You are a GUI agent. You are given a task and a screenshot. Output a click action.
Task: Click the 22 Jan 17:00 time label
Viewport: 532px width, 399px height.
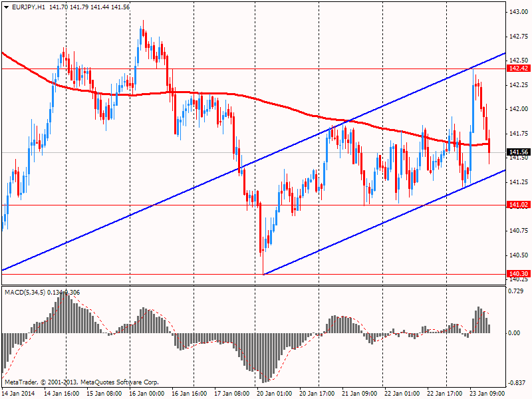click(445, 393)
